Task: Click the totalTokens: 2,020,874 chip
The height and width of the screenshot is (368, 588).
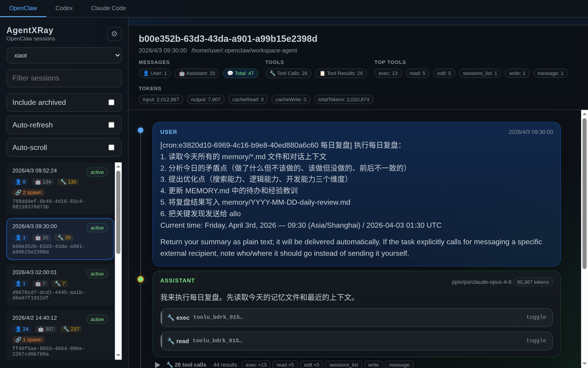Action: click(344, 100)
